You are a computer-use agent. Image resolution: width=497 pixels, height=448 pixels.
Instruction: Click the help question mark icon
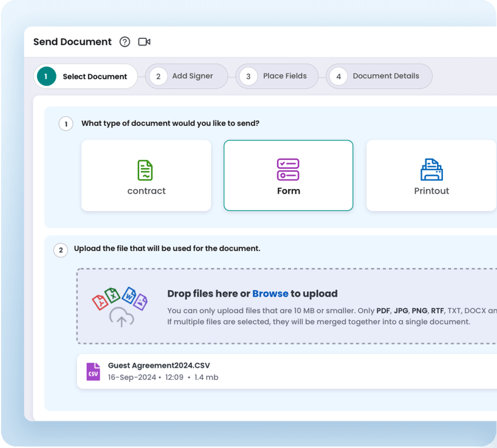point(125,42)
